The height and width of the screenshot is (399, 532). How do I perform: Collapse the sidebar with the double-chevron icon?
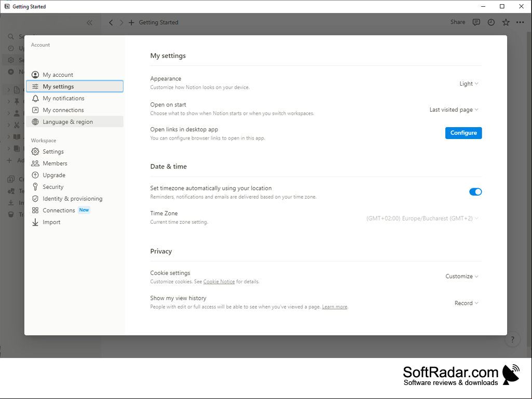click(89, 23)
